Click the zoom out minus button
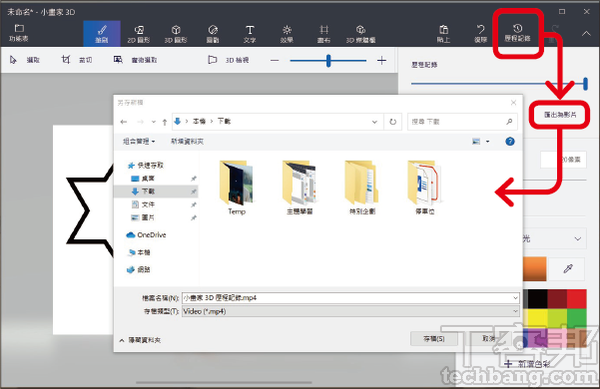The width and height of the screenshot is (600, 389). click(x=274, y=60)
